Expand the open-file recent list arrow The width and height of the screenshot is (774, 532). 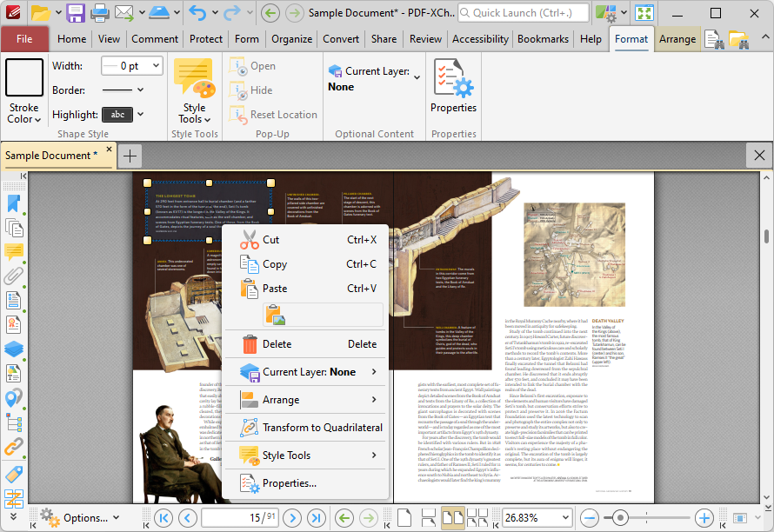tap(58, 13)
